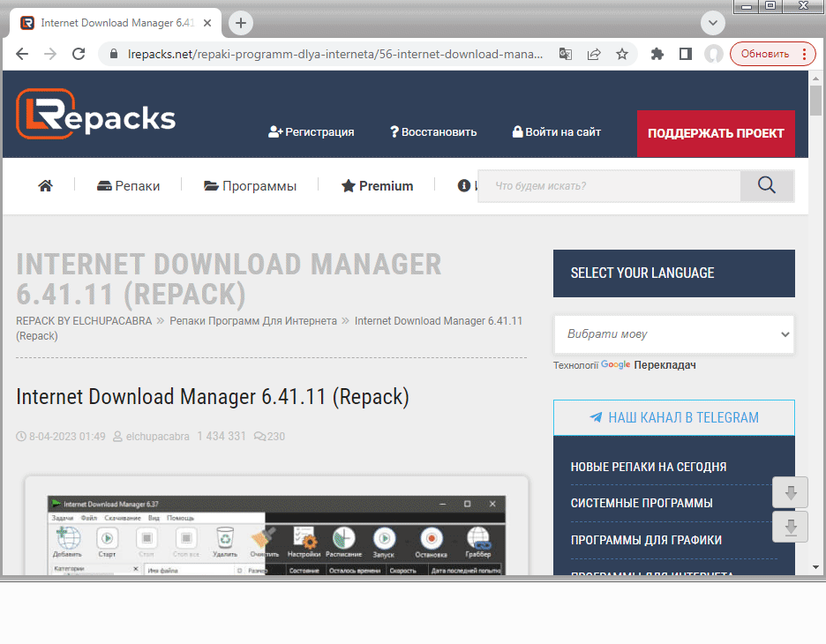Click the share page icon
The height and width of the screenshot is (644, 826).
[594, 54]
